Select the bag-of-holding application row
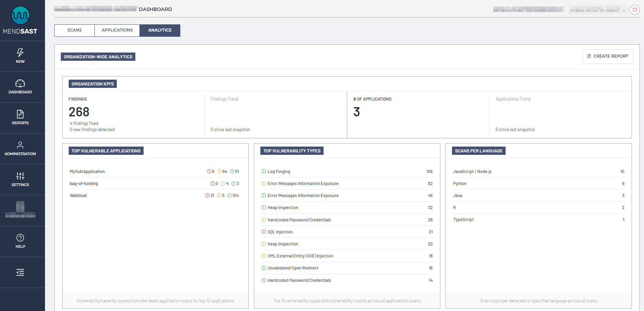This screenshot has width=644, height=311. 84,184
